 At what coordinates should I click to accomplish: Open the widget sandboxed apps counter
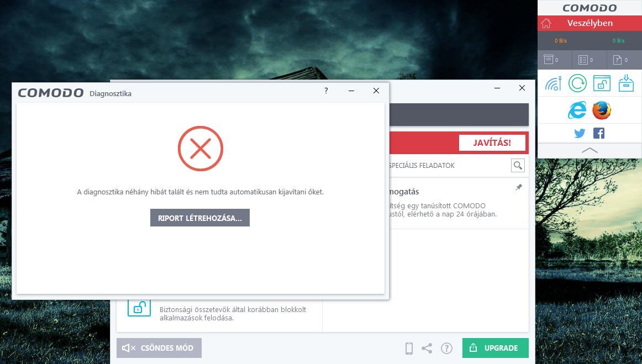click(x=551, y=60)
